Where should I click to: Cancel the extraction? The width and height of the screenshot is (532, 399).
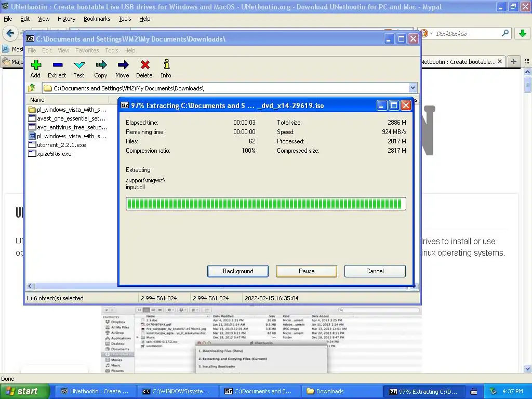click(375, 271)
